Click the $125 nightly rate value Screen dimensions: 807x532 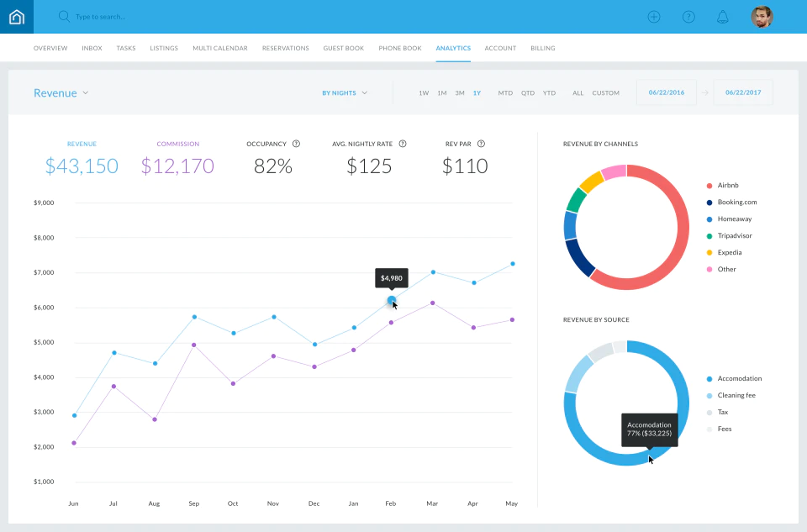tap(369, 166)
